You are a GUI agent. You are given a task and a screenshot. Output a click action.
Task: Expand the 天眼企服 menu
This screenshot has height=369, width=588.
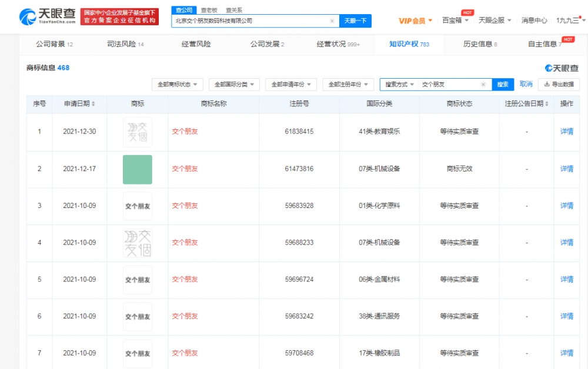pyautogui.click(x=495, y=20)
